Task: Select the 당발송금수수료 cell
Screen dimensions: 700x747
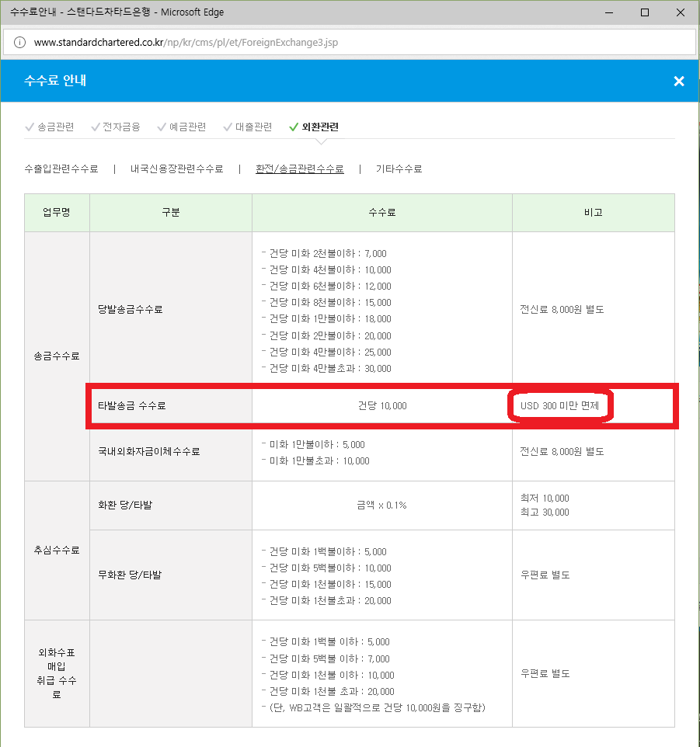Action: [171, 310]
